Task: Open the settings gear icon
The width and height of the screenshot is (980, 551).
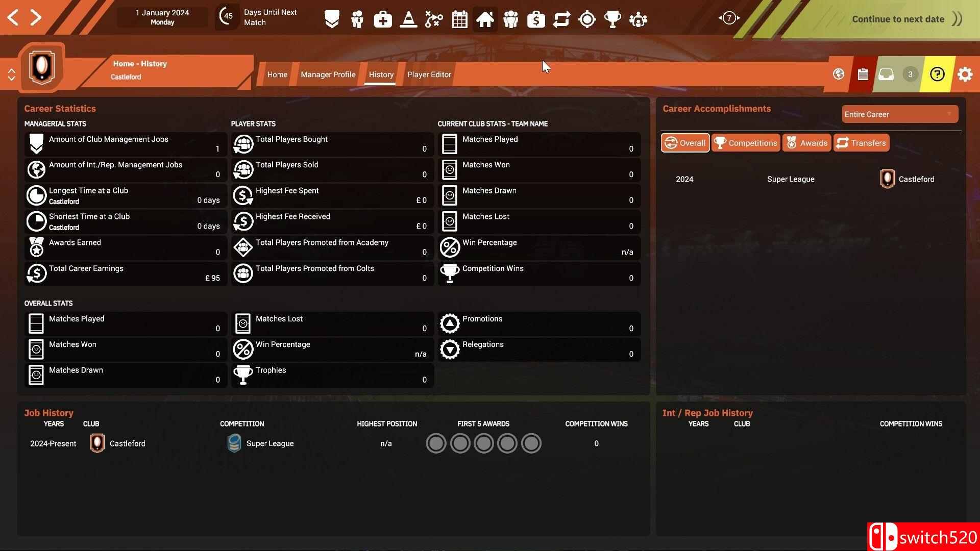Action: [965, 74]
